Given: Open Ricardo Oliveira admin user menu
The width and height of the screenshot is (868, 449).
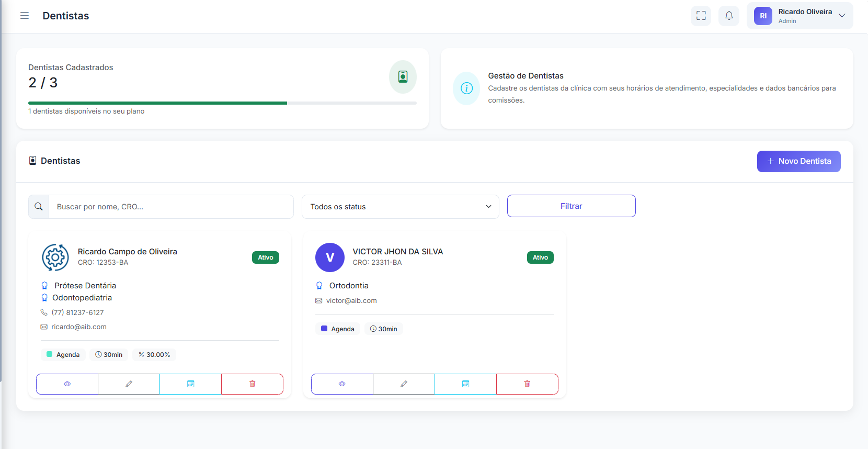Looking at the screenshot, I should click(800, 16).
